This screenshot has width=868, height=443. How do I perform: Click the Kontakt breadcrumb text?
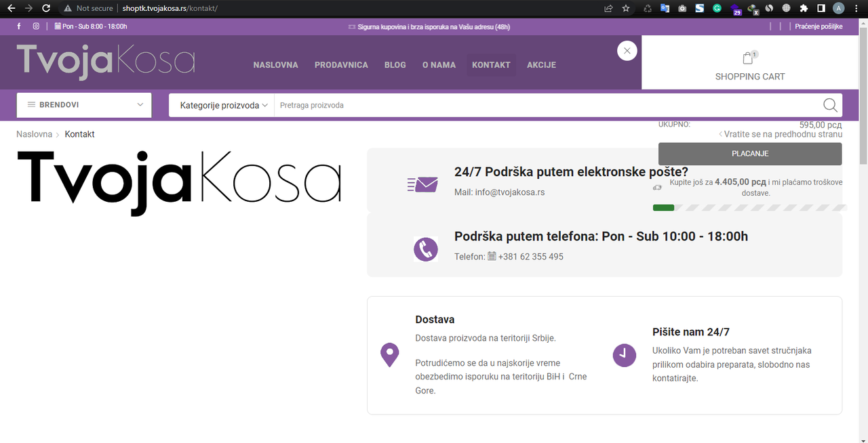click(x=79, y=134)
